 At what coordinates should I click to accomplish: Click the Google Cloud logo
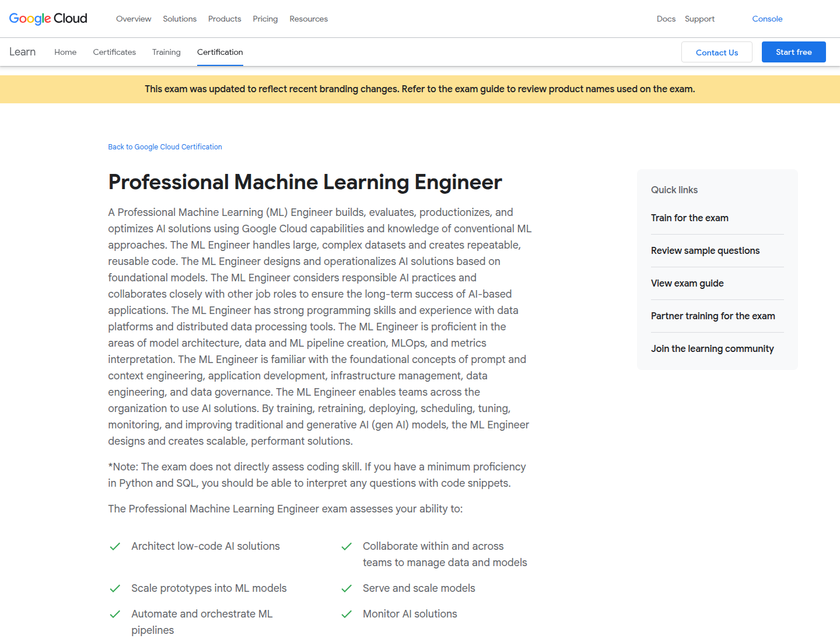point(48,19)
